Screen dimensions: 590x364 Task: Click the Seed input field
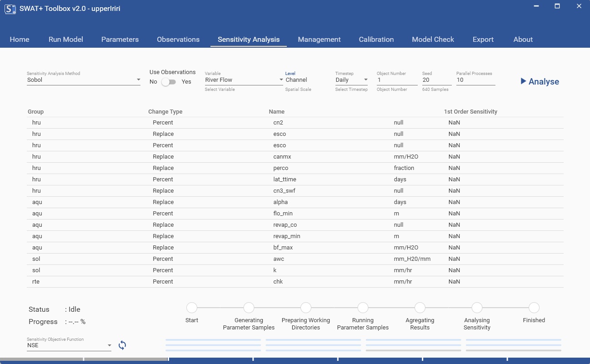(x=437, y=80)
